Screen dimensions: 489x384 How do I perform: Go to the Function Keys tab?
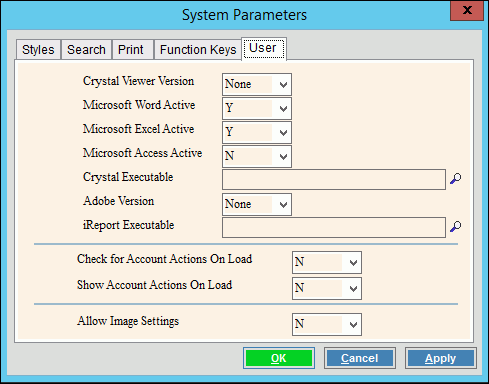pos(198,50)
